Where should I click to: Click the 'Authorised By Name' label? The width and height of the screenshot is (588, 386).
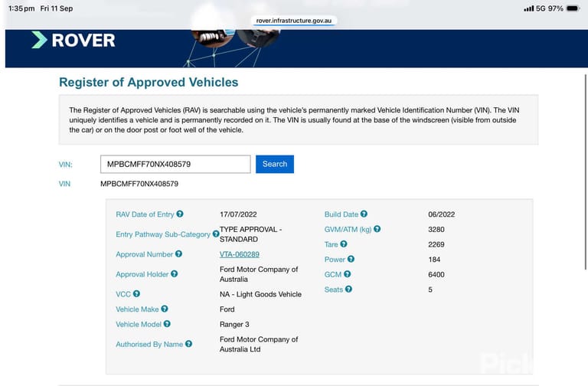149,344
